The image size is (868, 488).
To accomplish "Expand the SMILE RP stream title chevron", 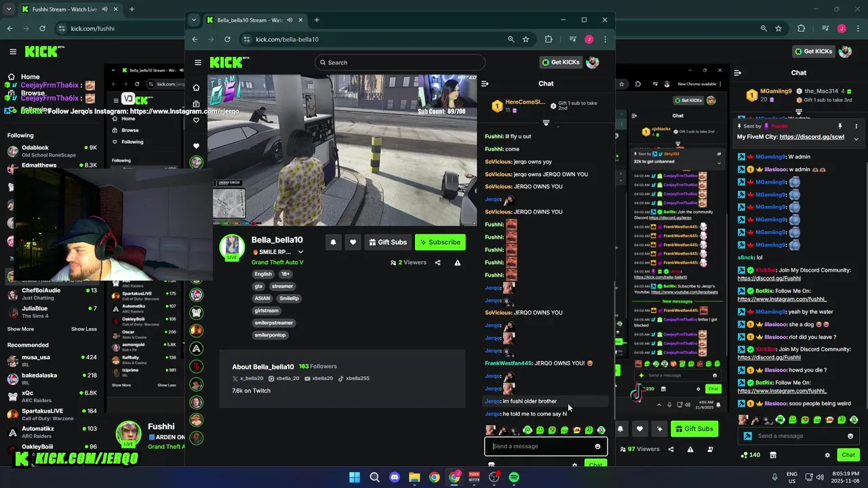I will (x=300, y=252).
